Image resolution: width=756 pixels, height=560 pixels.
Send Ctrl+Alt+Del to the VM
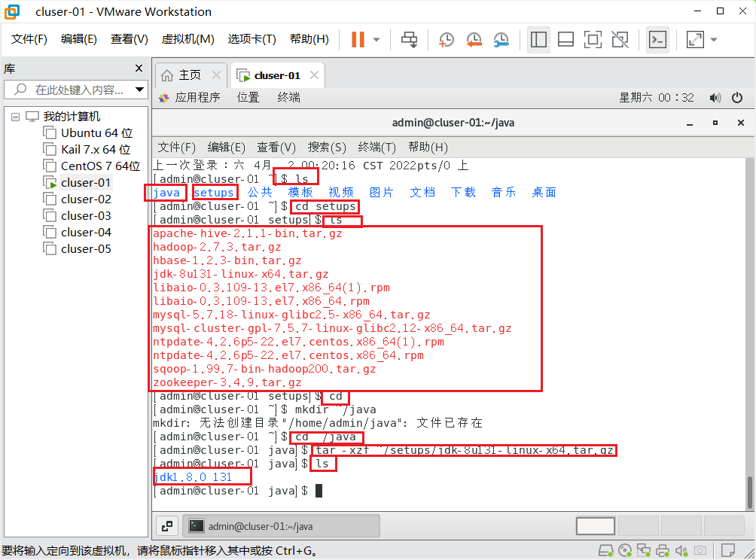point(410,40)
